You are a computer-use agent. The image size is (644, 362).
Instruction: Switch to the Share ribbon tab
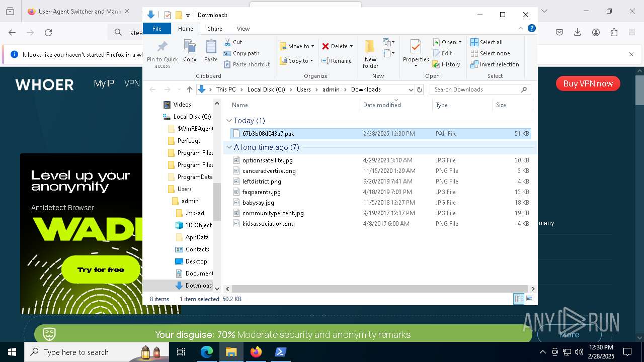click(x=215, y=29)
